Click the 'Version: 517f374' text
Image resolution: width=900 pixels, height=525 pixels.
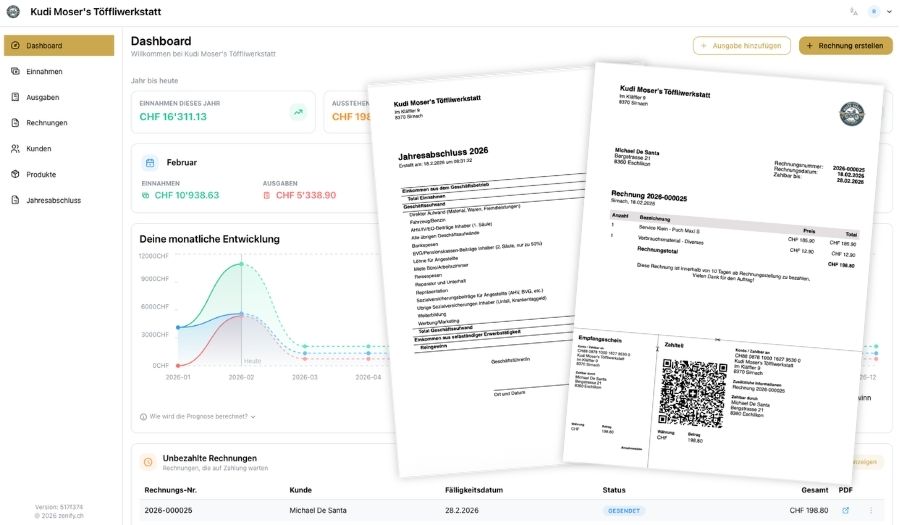coord(59,507)
